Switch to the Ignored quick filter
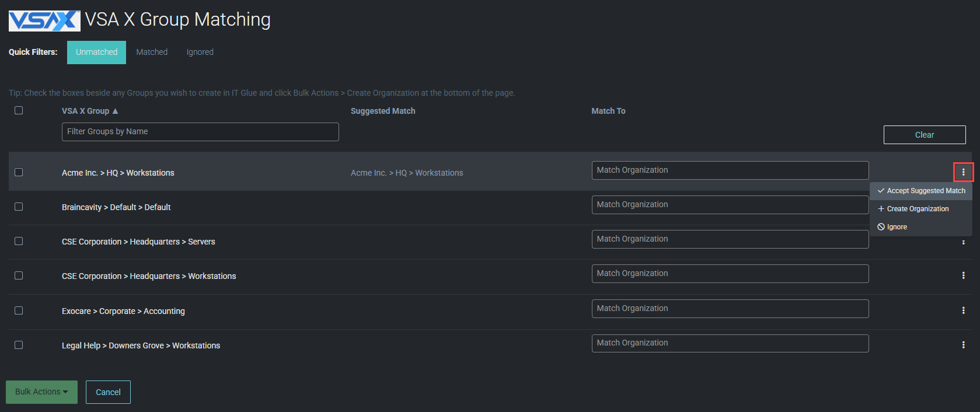 [200, 52]
